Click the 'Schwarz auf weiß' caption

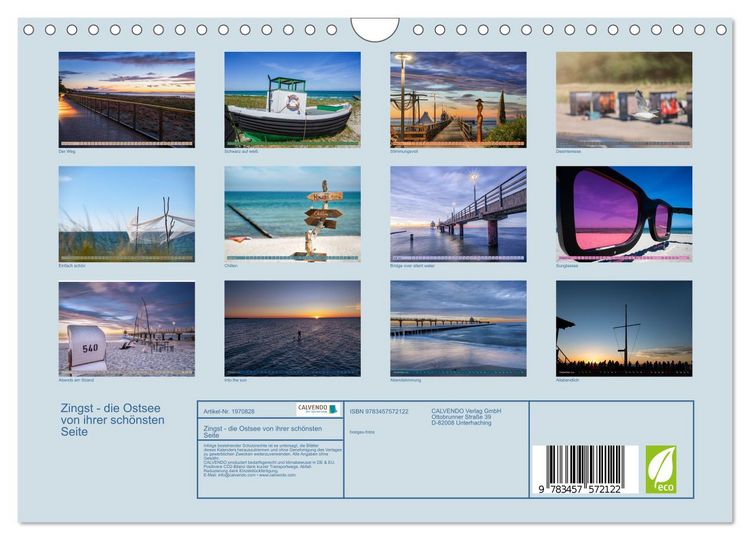[241, 151]
